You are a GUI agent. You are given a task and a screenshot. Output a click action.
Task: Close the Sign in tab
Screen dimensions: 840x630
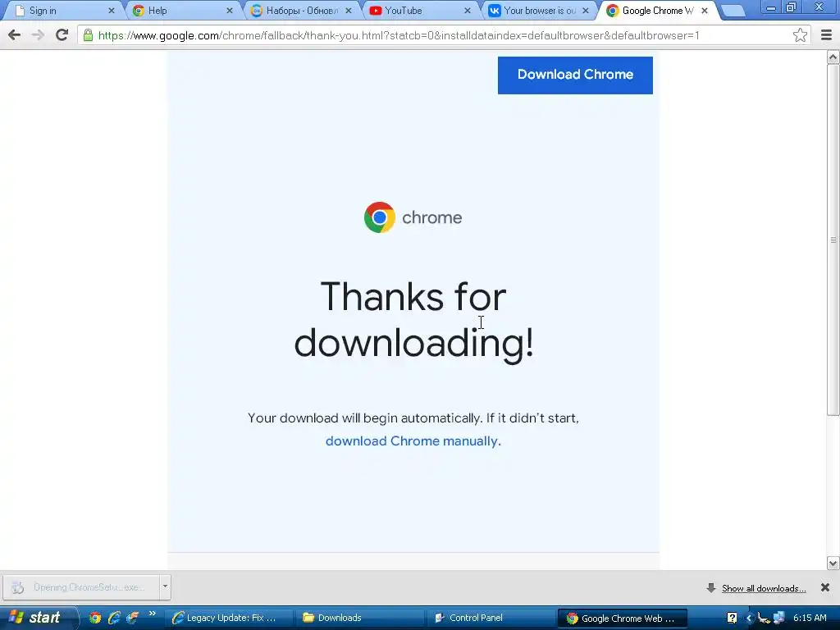112,11
